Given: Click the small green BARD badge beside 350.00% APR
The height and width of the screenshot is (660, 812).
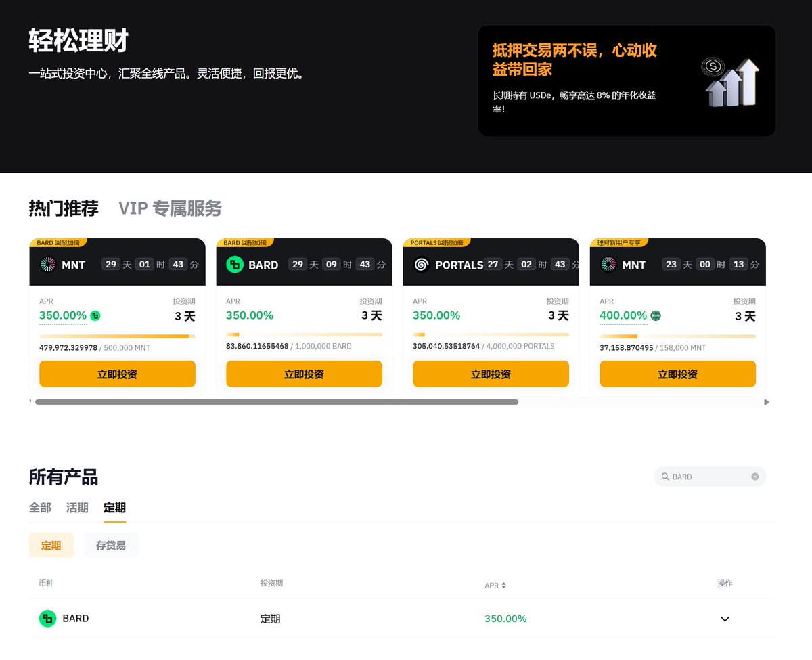Looking at the screenshot, I should pos(95,315).
